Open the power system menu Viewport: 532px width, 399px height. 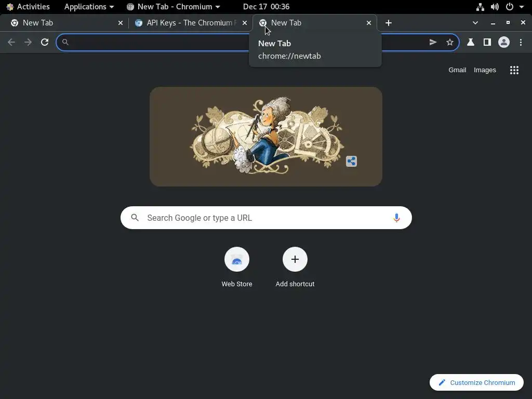click(x=510, y=7)
